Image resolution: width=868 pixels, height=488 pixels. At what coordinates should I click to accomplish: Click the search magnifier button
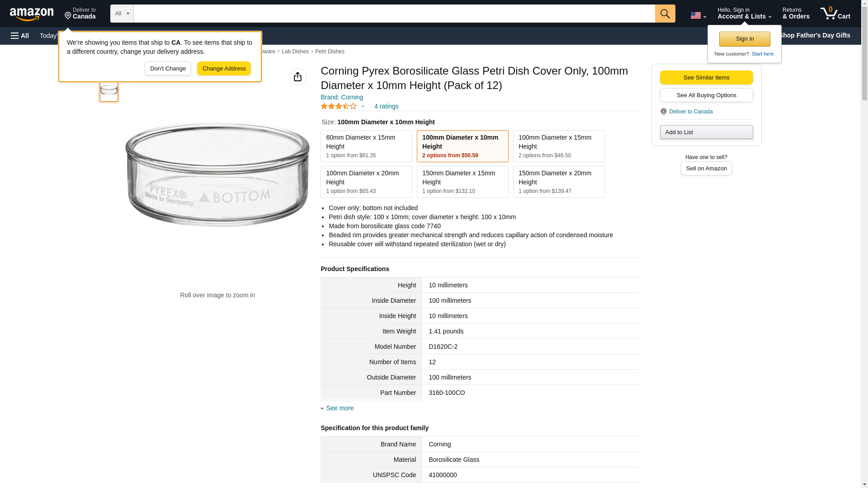click(x=665, y=14)
